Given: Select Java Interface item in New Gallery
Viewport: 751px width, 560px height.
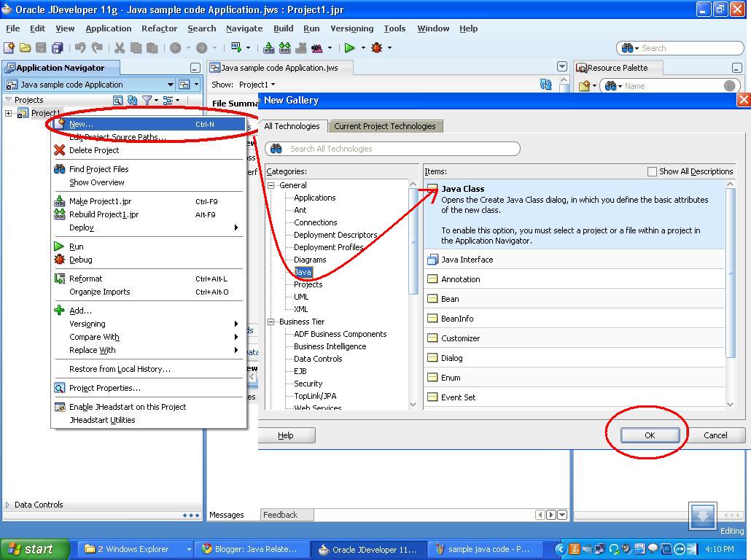Looking at the screenshot, I should tap(574, 259).
